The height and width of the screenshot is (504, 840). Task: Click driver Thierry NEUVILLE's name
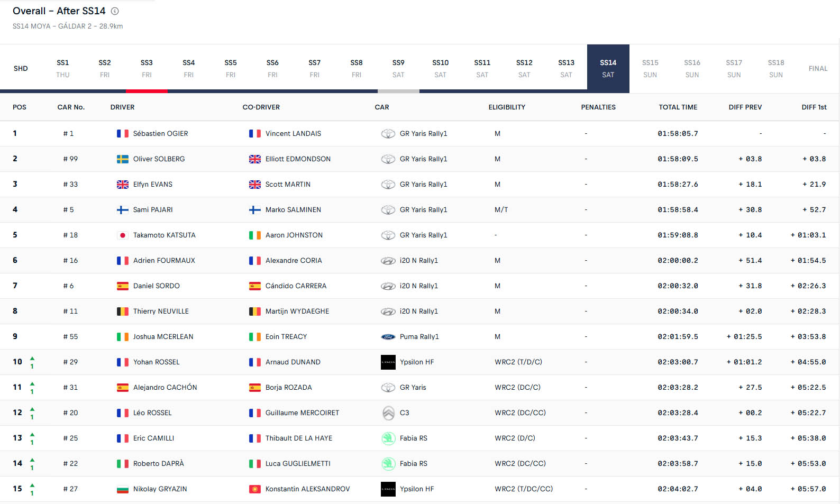click(x=161, y=311)
